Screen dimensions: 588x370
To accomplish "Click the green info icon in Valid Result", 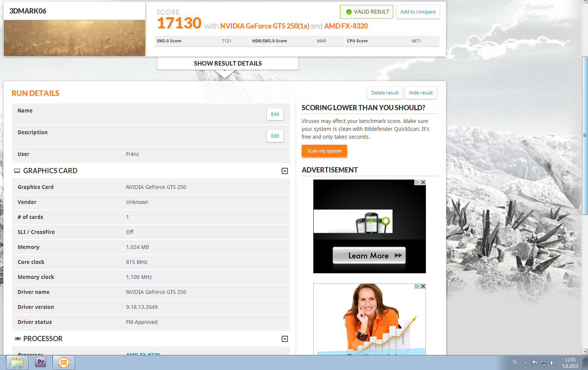I will pyautogui.click(x=349, y=12).
